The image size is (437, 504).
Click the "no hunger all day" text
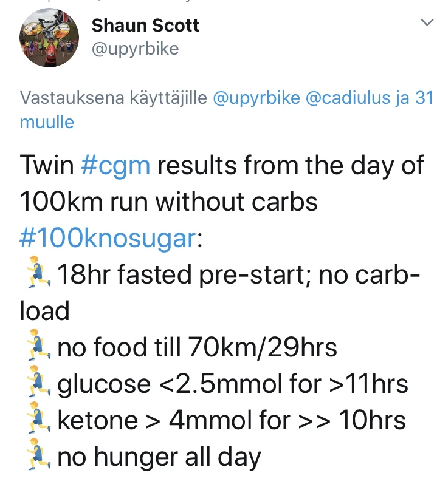(x=159, y=457)
